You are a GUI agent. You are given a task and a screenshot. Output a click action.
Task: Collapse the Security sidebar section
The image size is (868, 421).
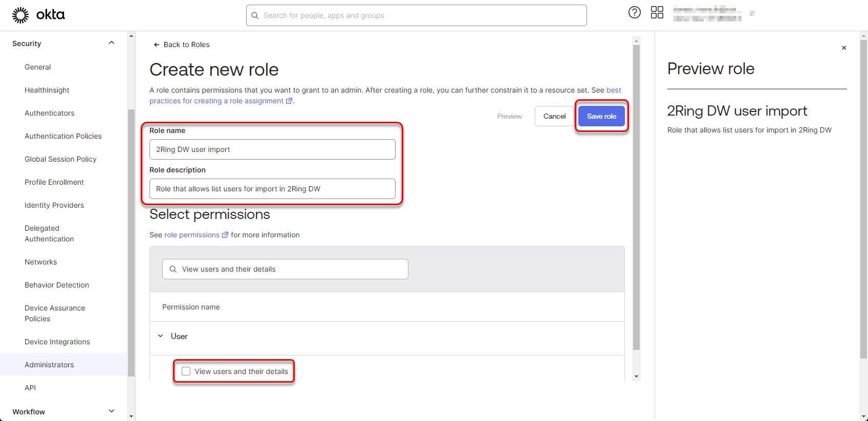112,43
